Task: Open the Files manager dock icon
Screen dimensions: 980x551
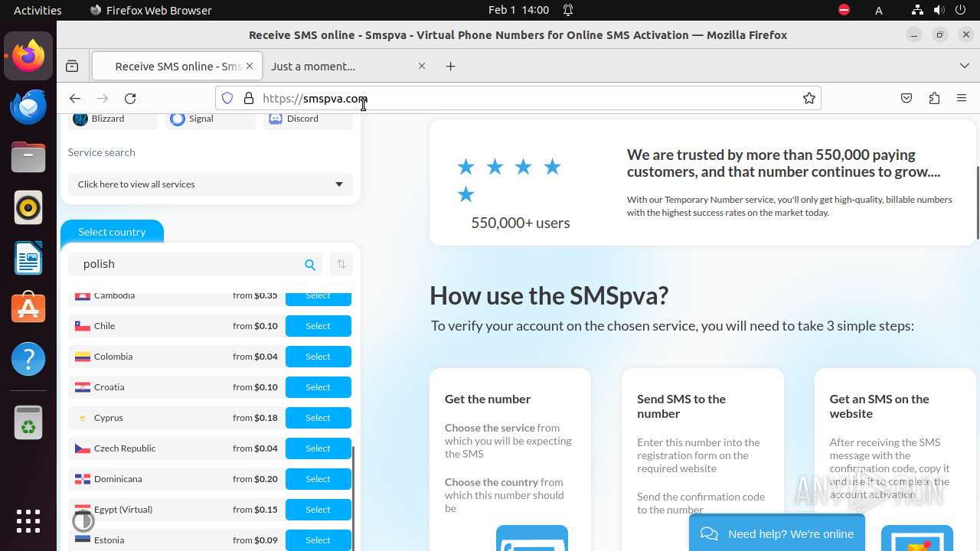Action: pos(28,157)
